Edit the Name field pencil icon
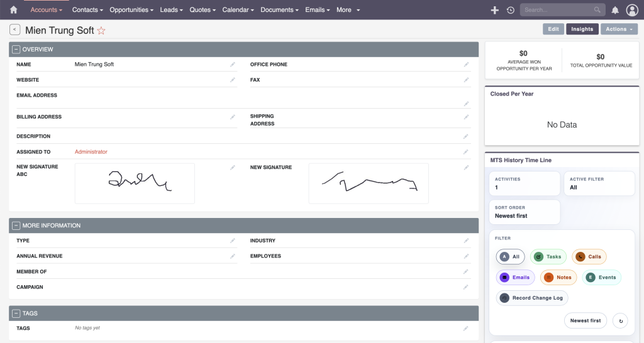644x343 pixels. tap(233, 65)
